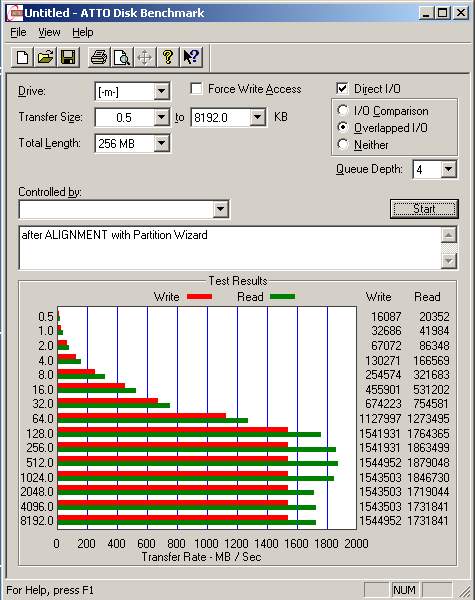This screenshot has height=600, width=475.
Task: Click the red Write legend swatch
Action: [x=199, y=297]
